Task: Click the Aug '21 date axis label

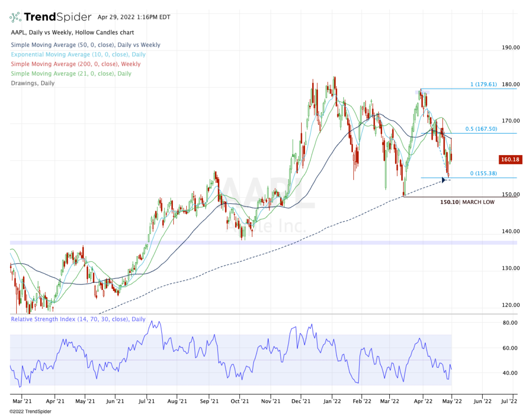Action: pyautogui.click(x=176, y=401)
